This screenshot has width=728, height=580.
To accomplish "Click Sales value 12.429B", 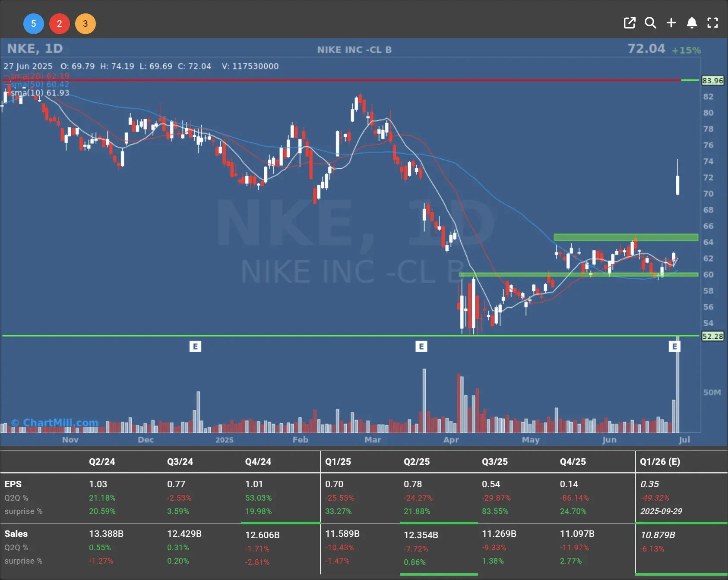I will tap(184, 534).
